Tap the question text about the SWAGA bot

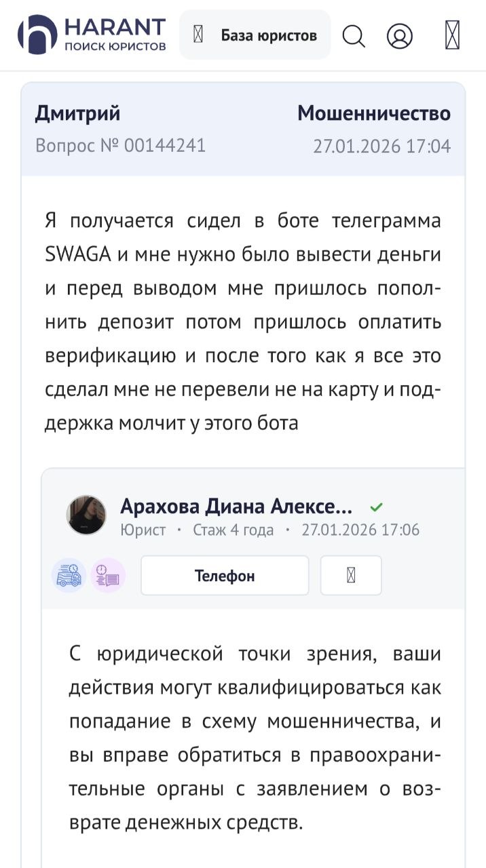pyautogui.click(x=243, y=322)
